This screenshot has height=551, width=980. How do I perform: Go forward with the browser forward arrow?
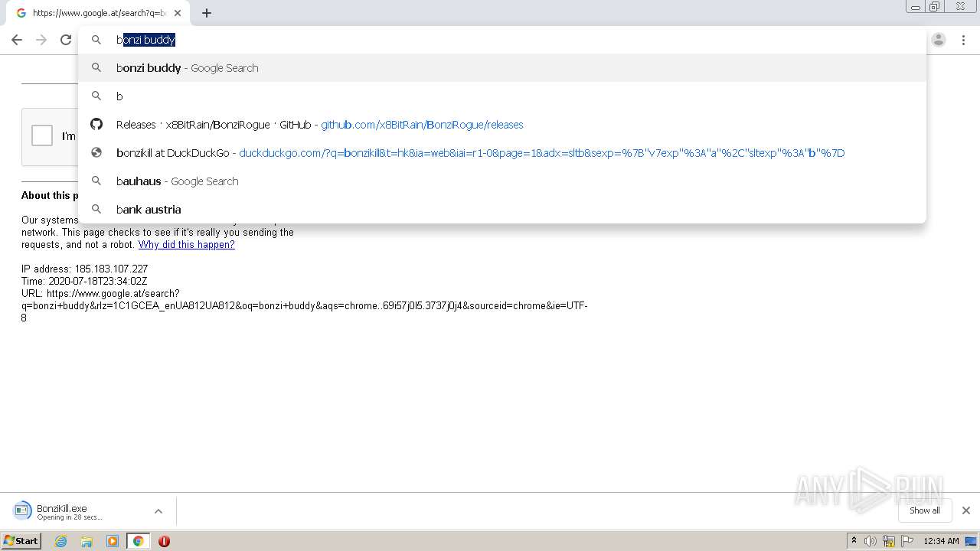click(x=41, y=40)
